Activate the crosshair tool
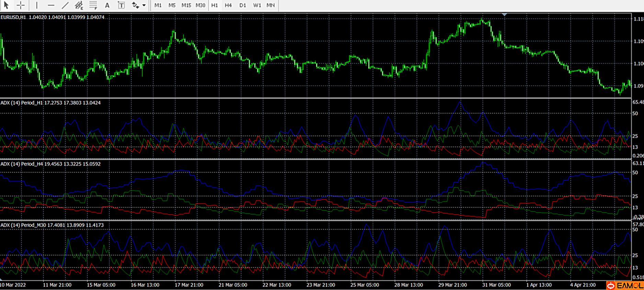Image resolution: width=644 pixels, height=290 pixels. [21, 5]
